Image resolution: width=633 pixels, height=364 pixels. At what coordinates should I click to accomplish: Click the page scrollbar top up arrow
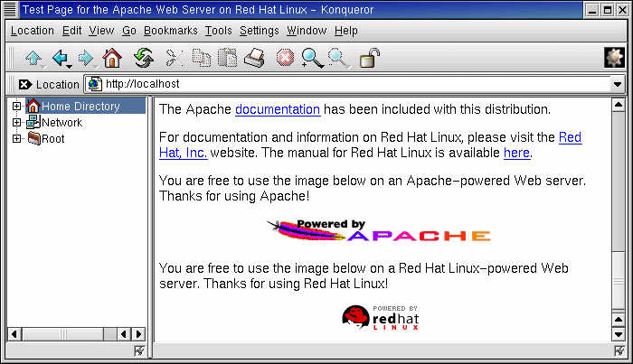(x=618, y=105)
